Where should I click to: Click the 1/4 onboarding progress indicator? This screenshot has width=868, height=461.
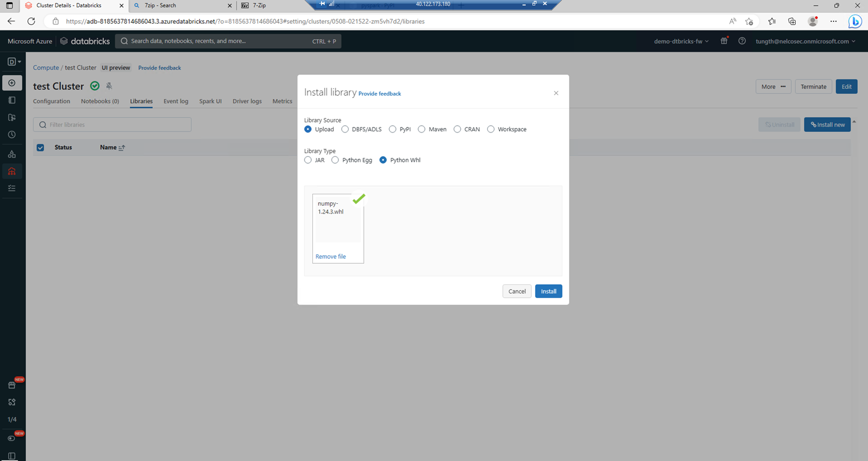[12, 420]
